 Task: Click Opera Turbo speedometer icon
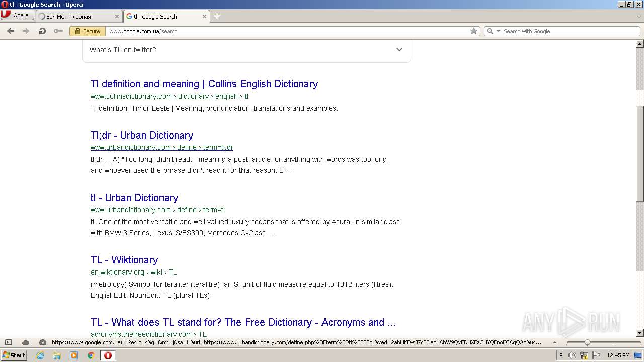(x=43, y=342)
